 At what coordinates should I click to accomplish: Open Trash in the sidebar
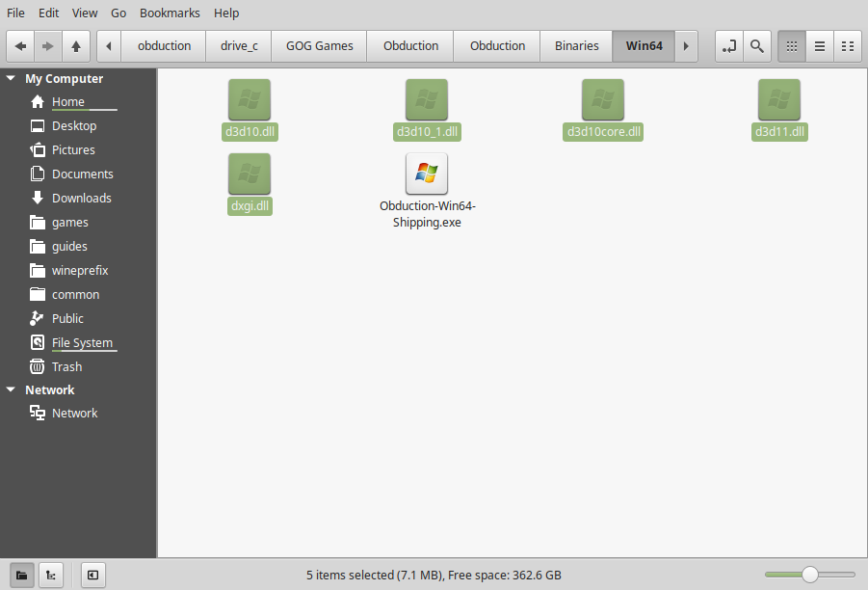66,366
